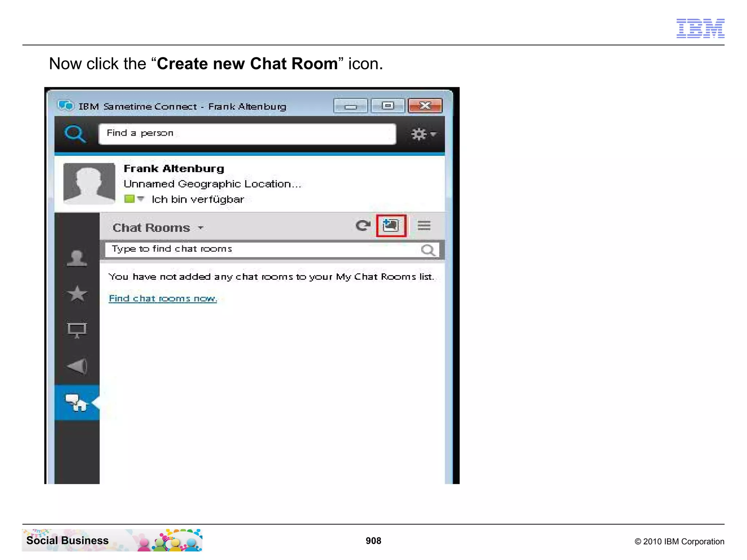Click the blue search magnifier icon

pyautogui.click(x=75, y=134)
